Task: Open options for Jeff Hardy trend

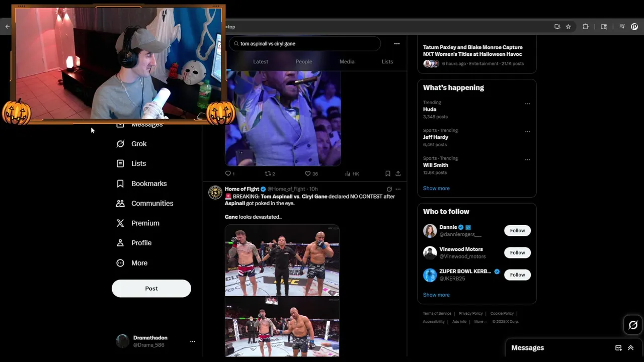Action: pos(527,132)
